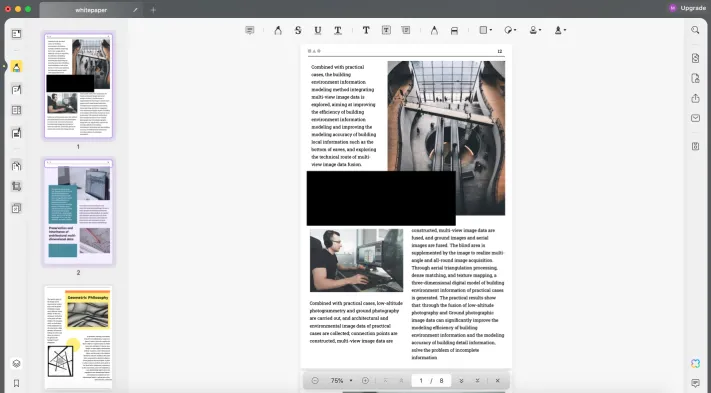This screenshot has width=711, height=393.
Task: Open the UPDF AI assistant icon
Action: pyautogui.click(x=695, y=364)
